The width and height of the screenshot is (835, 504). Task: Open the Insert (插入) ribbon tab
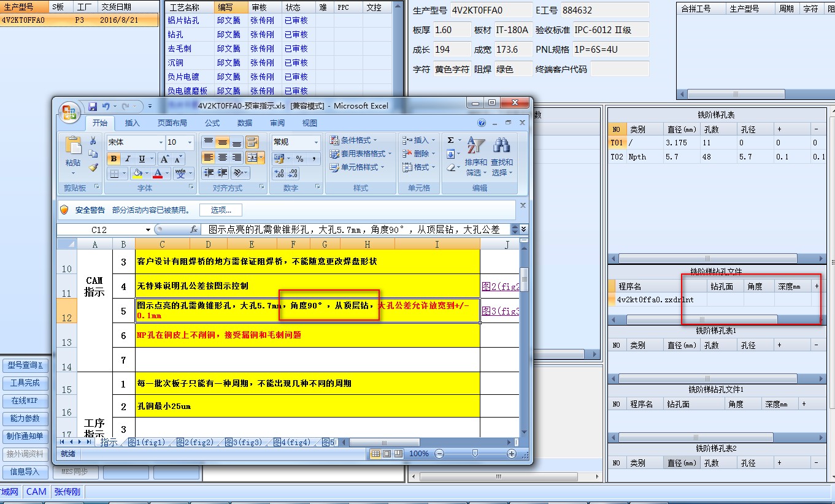pos(133,123)
